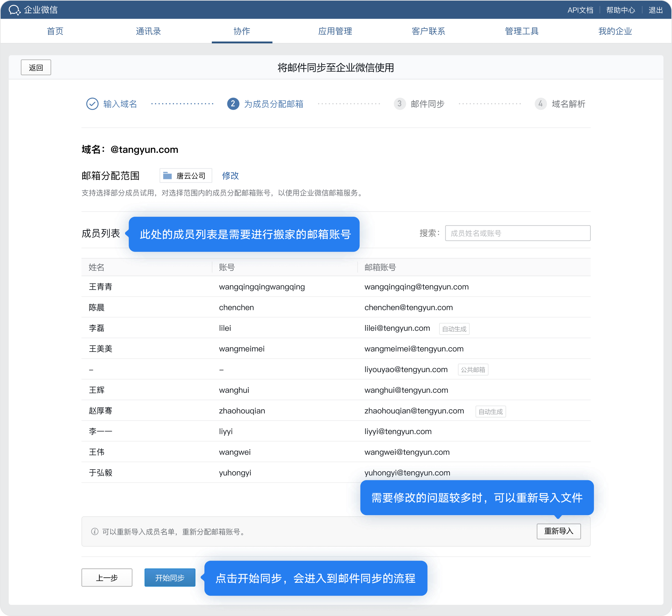
Task: Click the 返回 button
Action: pyautogui.click(x=36, y=68)
